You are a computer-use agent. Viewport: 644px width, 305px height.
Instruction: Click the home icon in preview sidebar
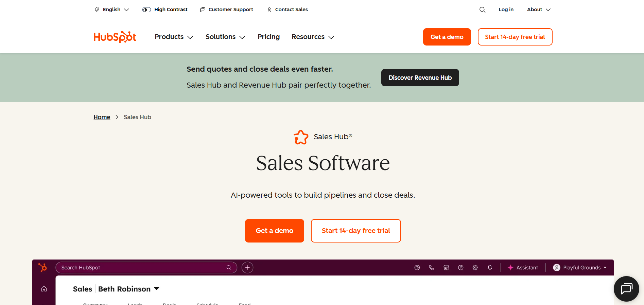click(x=44, y=289)
